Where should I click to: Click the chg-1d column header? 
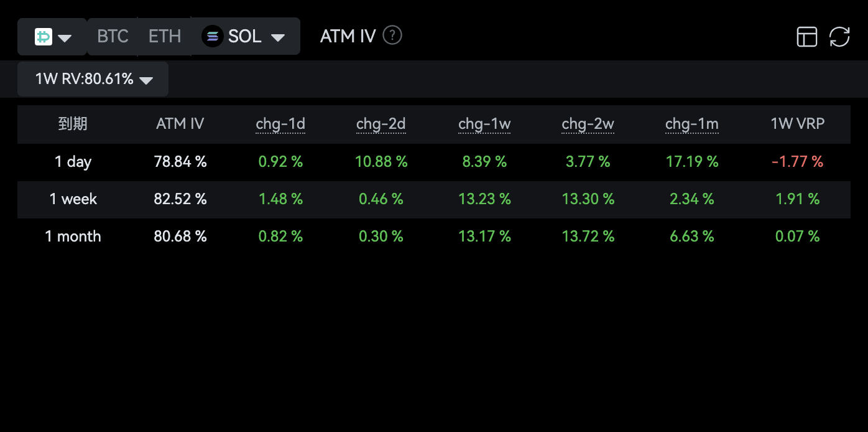pos(280,124)
